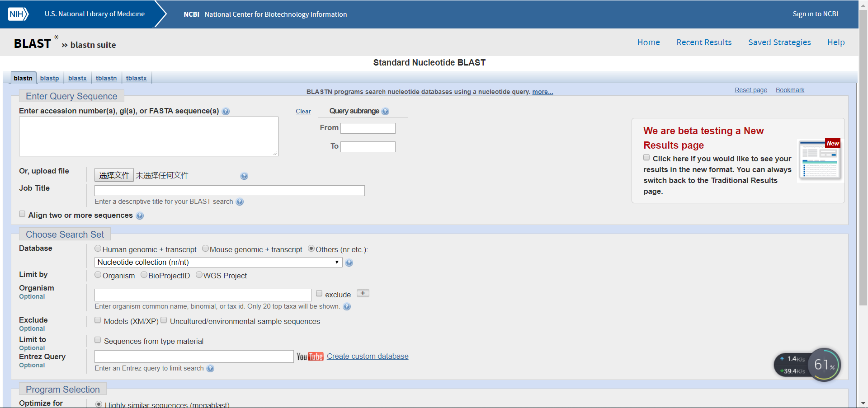Click the scrollbar down arrow
The width and height of the screenshot is (868, 408).
(863, 403)
